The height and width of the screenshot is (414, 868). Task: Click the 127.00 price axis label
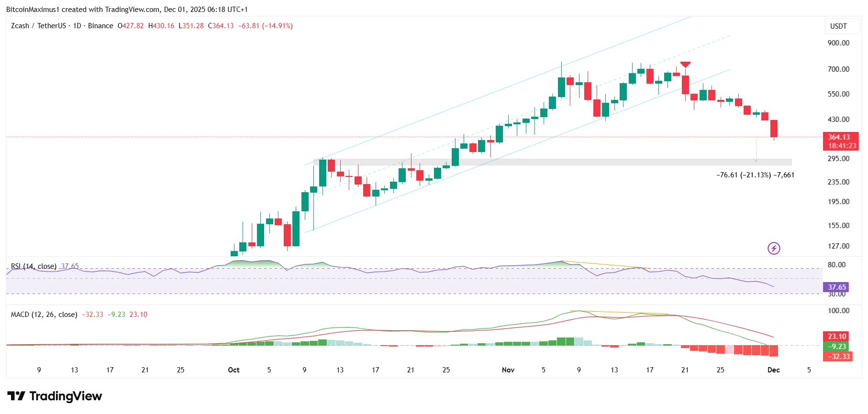[x=839, y=246]
